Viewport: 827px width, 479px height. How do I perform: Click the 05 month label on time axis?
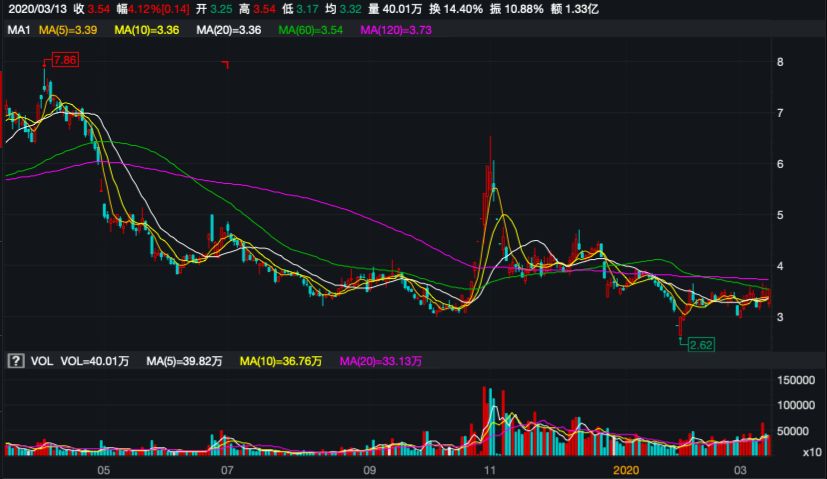103,469
